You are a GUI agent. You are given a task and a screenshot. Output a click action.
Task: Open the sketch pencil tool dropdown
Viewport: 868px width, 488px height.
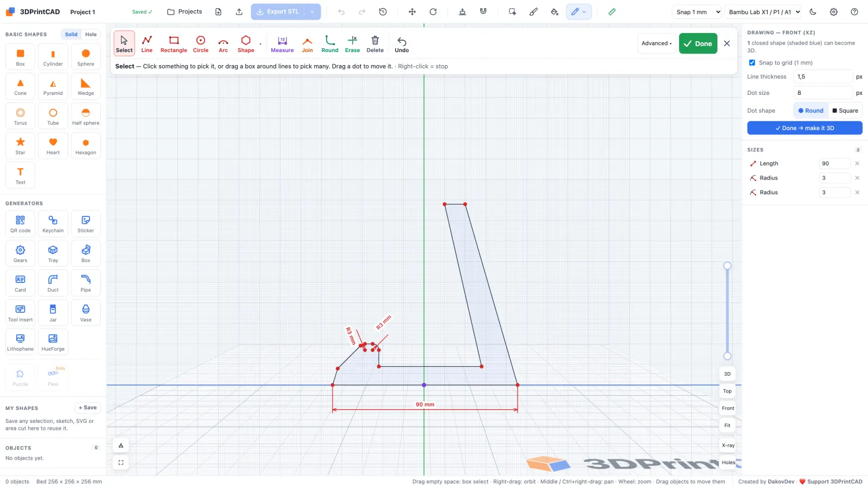[578, 11]
